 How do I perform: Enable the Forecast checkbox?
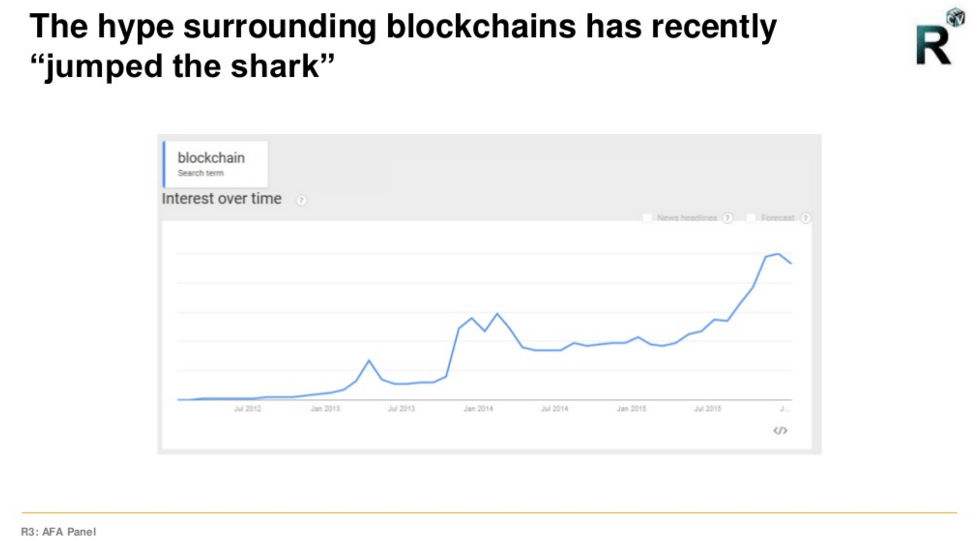point(751,218)
